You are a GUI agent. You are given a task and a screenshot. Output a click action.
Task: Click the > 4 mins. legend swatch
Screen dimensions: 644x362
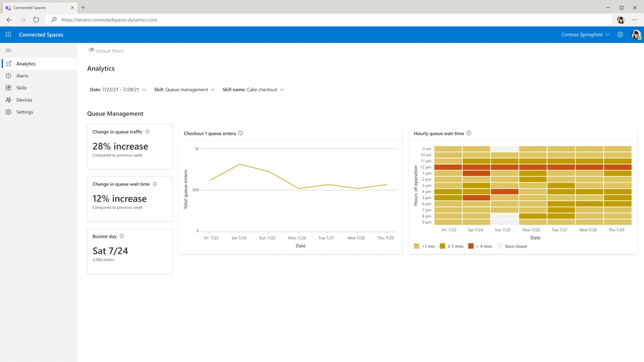coord(471,246)
